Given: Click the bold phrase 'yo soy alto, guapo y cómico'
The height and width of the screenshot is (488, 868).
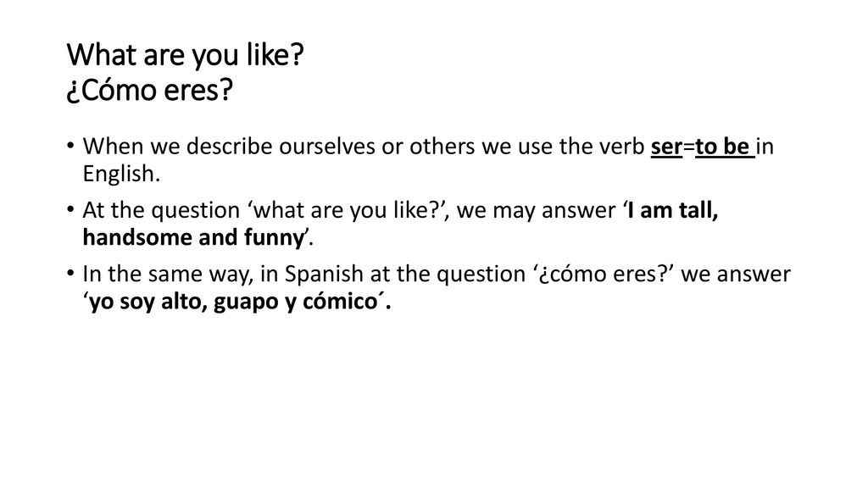Looking at the screenshot, I should (233, 302).
